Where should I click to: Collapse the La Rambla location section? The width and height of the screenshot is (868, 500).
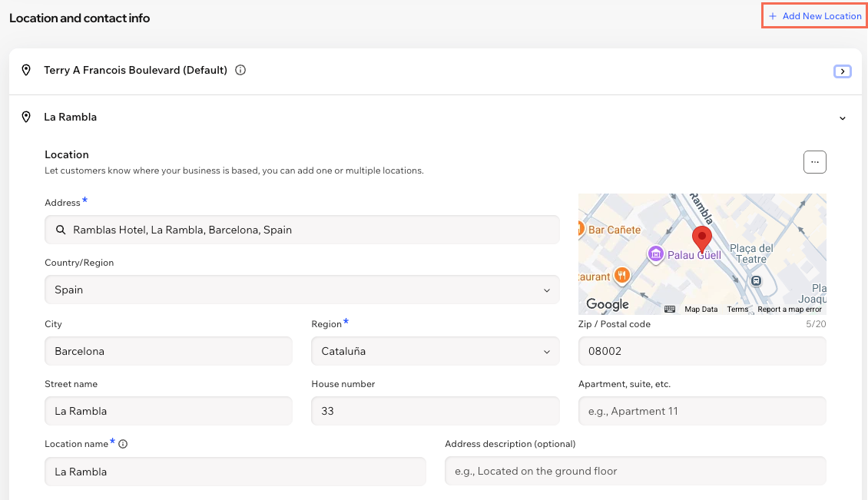coord(843,118)
